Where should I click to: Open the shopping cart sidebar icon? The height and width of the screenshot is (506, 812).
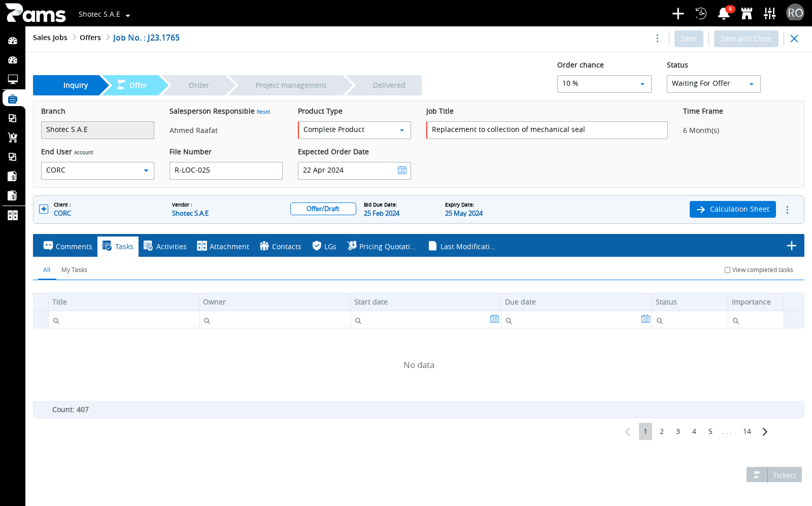[13, 138]
